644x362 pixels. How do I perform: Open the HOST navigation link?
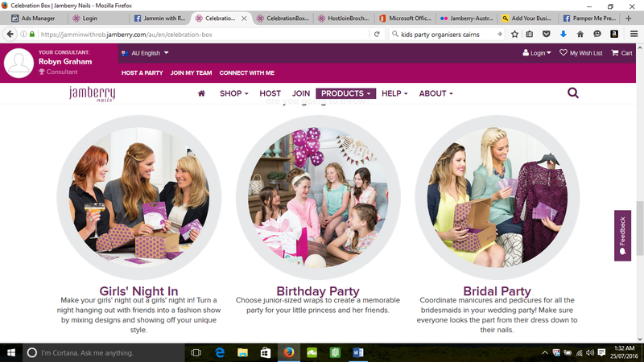270,93
